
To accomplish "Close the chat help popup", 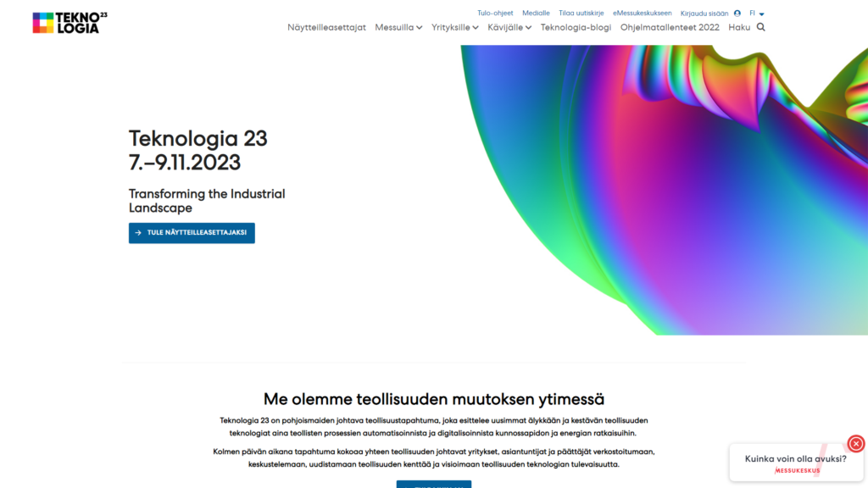I will tap(856, 443).
